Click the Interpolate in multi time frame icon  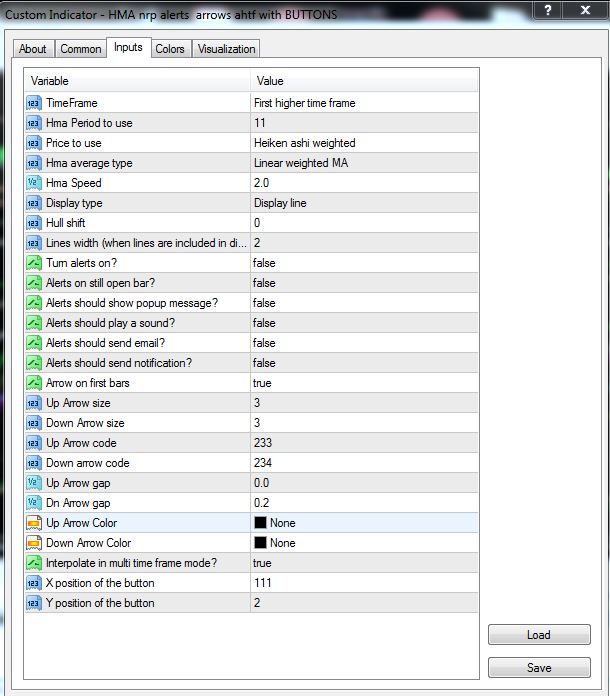click(33, 563)
